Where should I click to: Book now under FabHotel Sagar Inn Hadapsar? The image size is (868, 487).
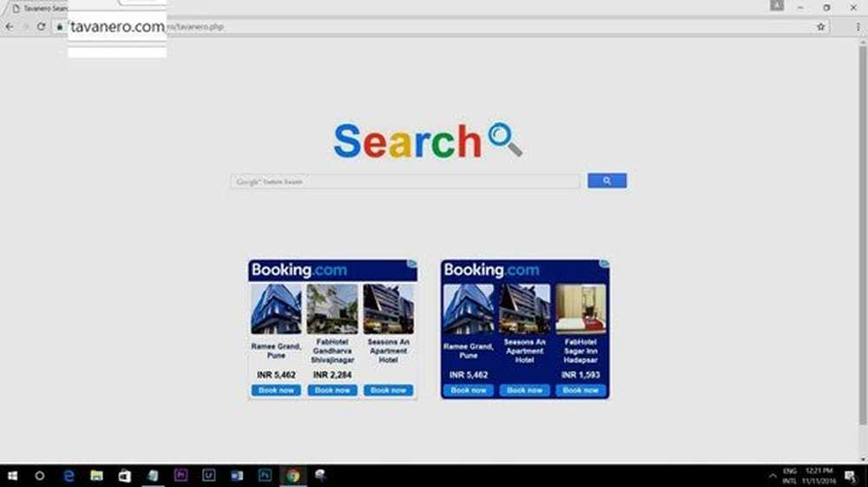[581, 390]
